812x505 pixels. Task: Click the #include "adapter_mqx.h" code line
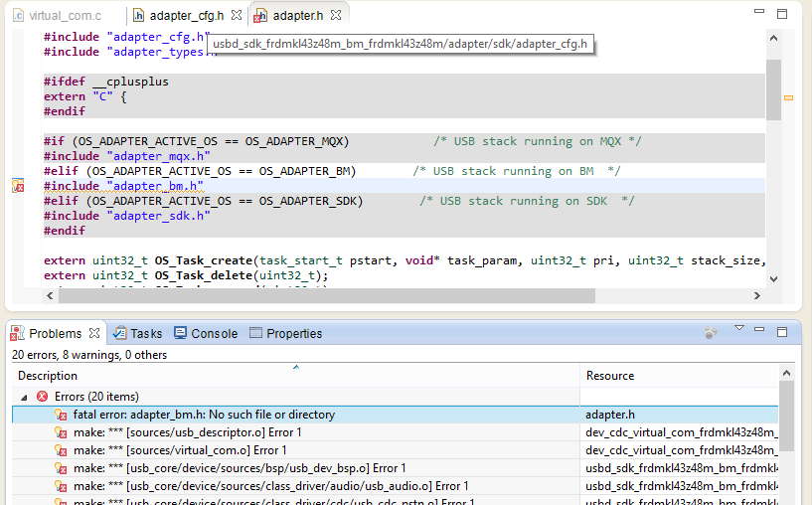tap(127, 156)
